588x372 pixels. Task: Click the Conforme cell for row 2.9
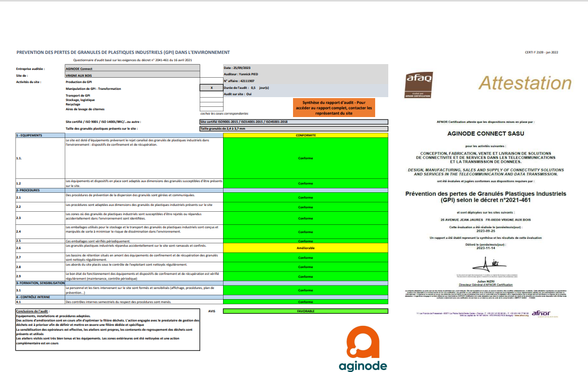click(306, 276)
